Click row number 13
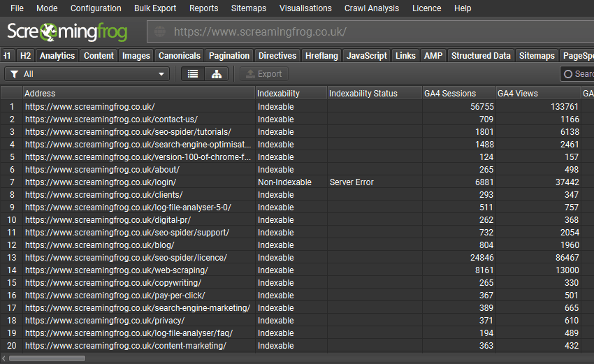This screenshot has height=364, width=594. [x=12, y=258]
